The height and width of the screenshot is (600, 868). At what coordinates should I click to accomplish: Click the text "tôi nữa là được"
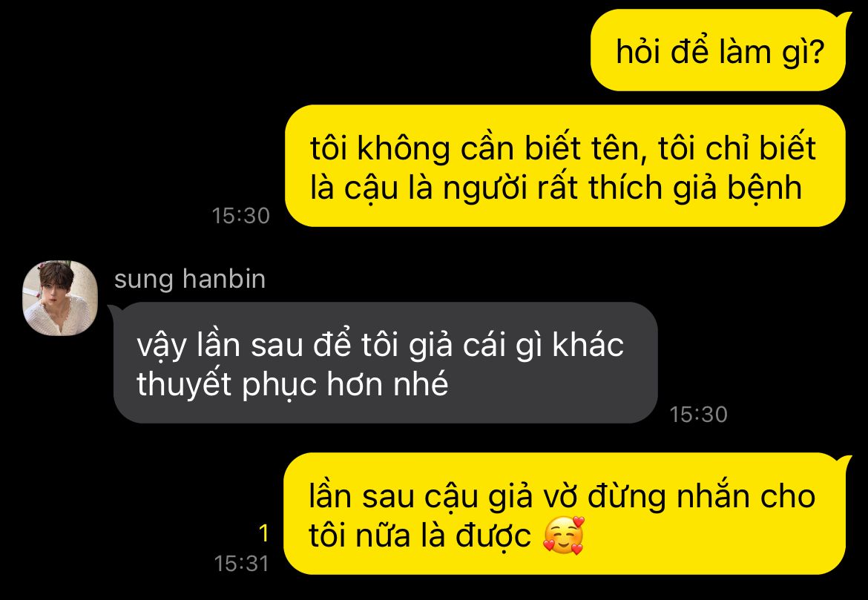420,535
